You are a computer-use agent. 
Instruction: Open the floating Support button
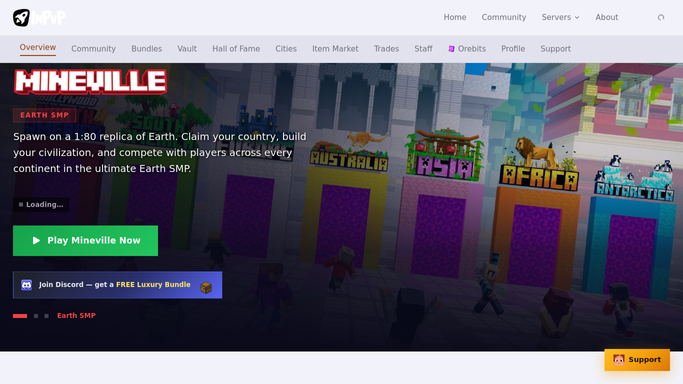(637, 360)
